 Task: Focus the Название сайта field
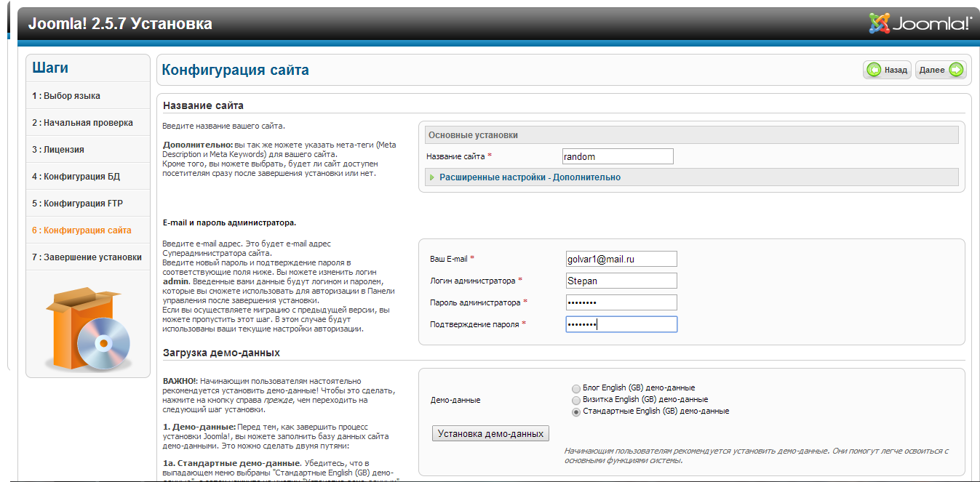618,156
